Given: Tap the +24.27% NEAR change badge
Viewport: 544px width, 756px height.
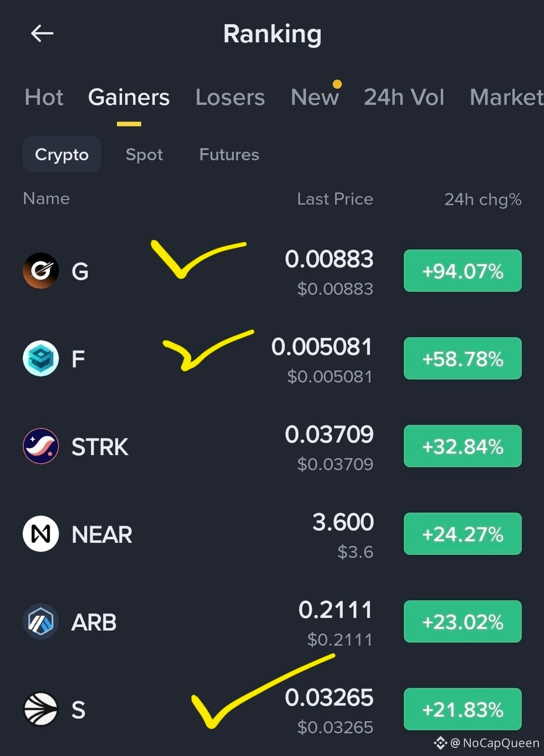Looking at the screenshot, I should (463, 534).
